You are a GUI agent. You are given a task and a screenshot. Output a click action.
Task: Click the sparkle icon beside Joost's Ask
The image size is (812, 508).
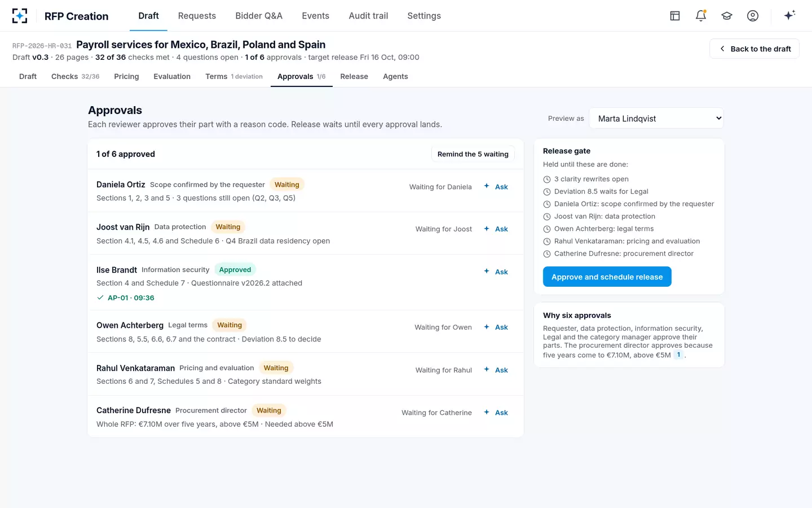click(487, 229)
